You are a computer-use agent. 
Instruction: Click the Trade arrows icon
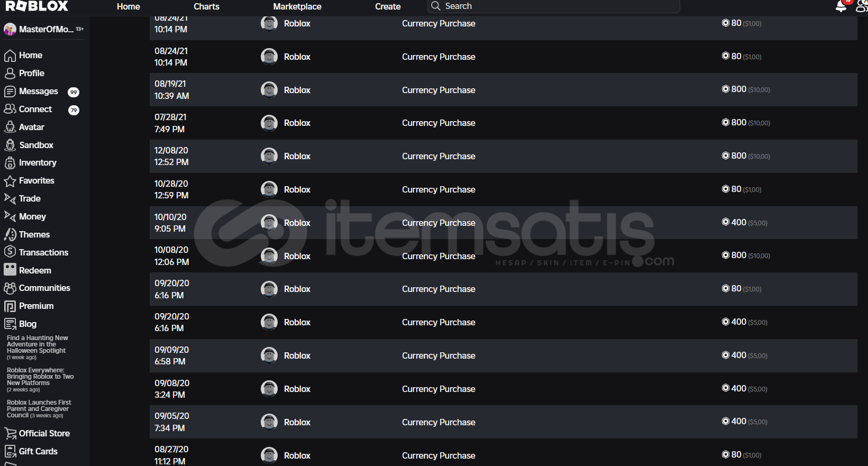click(x=10, y=198)
